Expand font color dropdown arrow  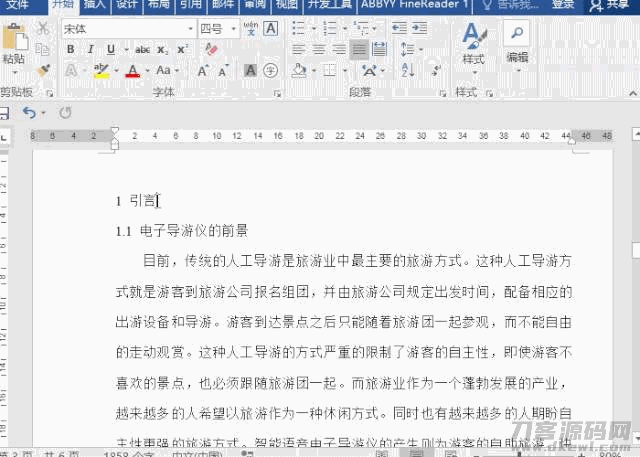coord(147,71)
